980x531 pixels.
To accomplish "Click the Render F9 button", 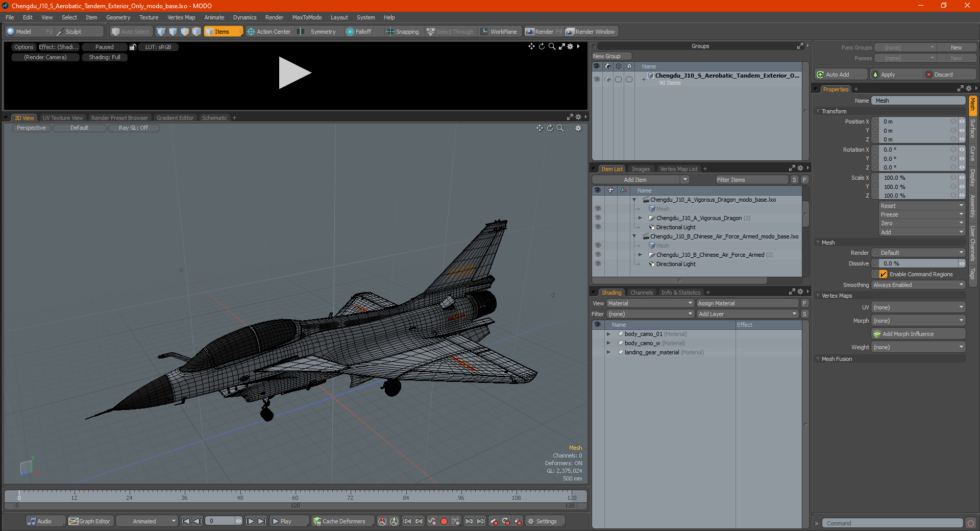I will (543, 32).
